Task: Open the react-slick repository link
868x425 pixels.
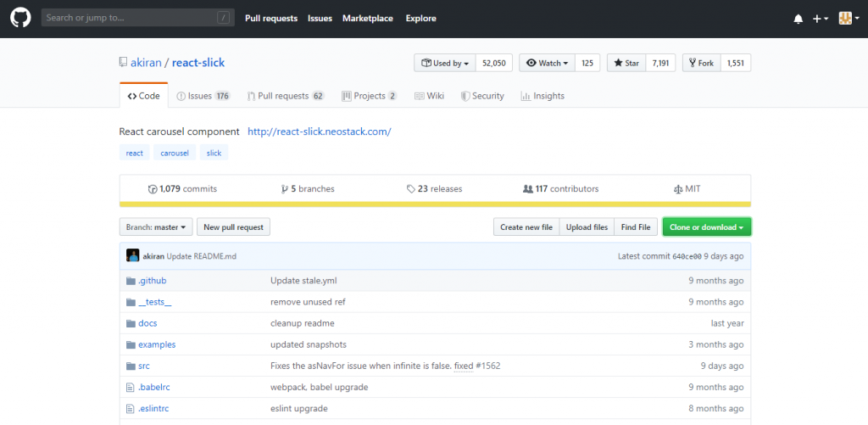Action: (198, 63)
